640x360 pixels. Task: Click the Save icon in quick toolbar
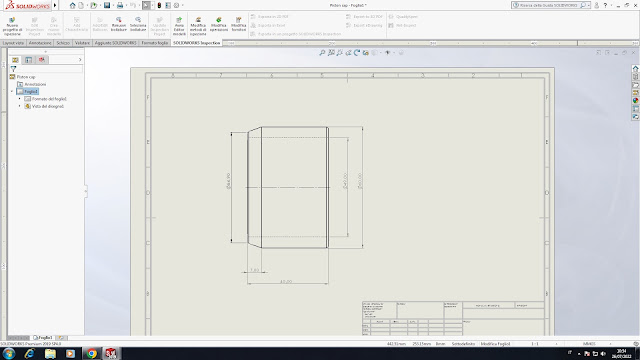pyautogui.click(x=107, y=5)
